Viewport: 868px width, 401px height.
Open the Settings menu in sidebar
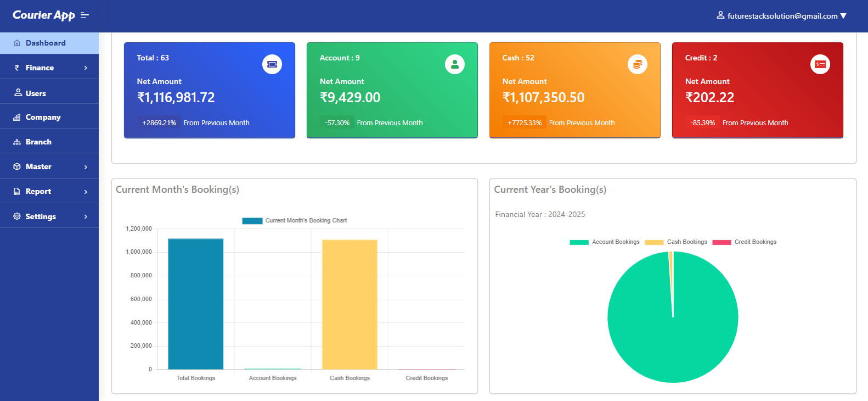[41, 216]
